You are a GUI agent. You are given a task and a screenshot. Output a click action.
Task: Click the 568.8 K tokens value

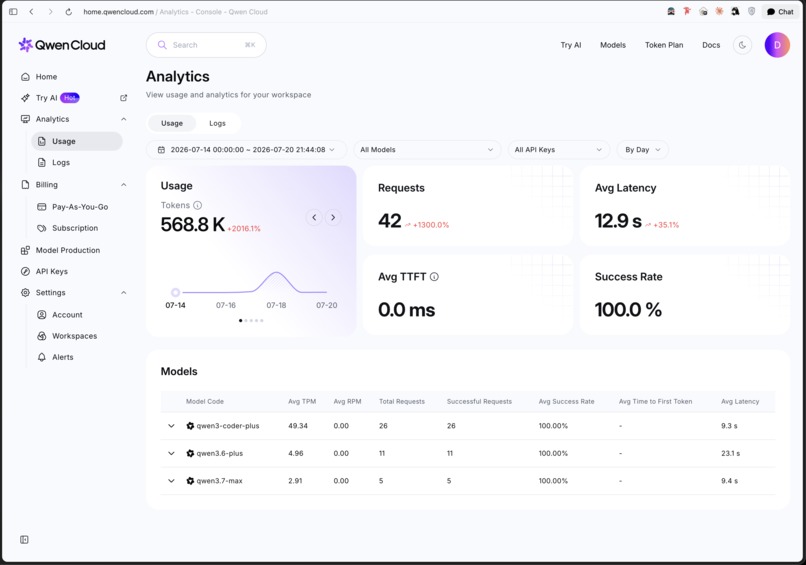(193, 225)
